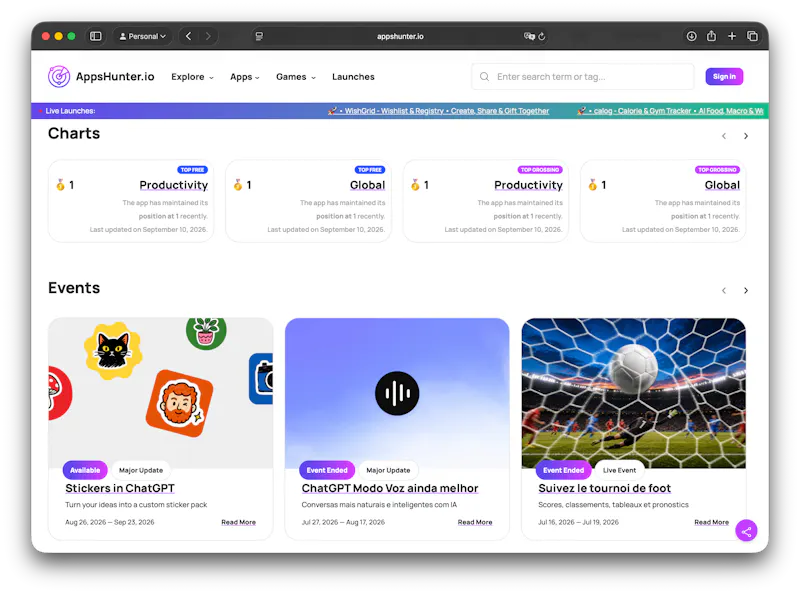The image size is (800, 594).
Task: Open Safari downloads icon
Action: pyautogui.click(x=691, y=36)
